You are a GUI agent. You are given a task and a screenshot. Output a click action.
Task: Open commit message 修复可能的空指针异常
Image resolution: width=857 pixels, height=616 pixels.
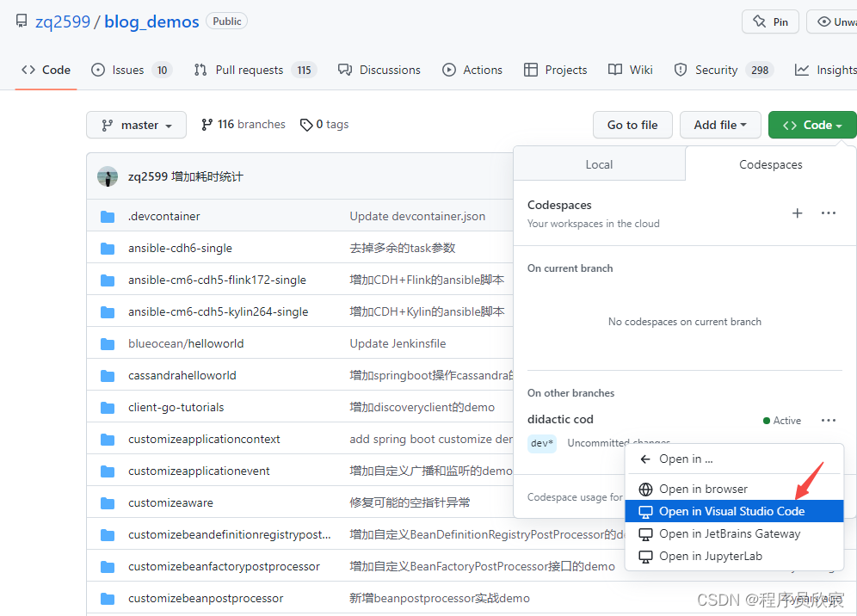click(x=410, y=502)
